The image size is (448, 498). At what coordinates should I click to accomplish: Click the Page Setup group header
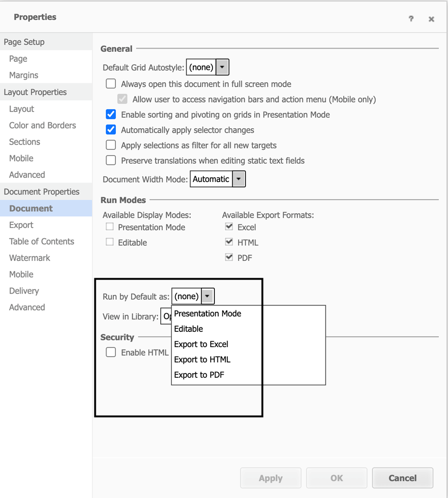46,42
